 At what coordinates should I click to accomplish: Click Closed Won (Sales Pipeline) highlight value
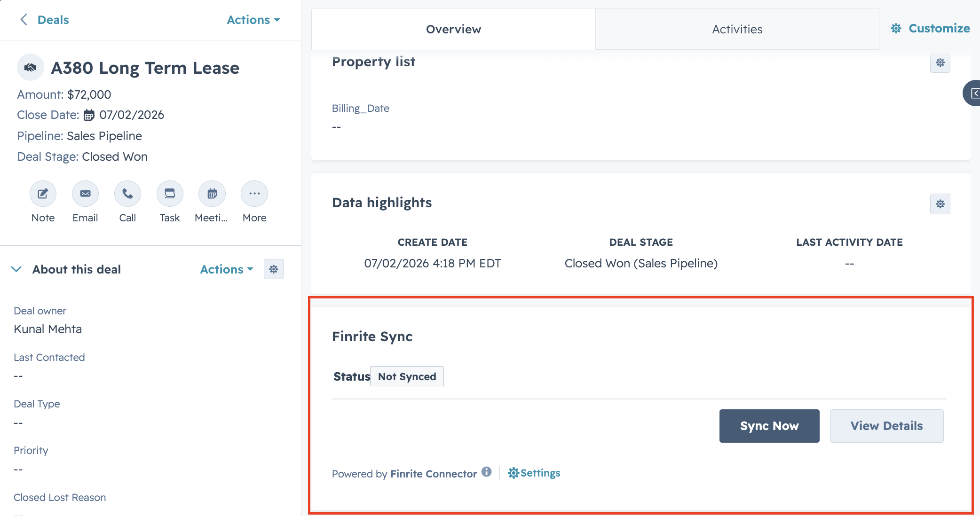tap(641, 263)
